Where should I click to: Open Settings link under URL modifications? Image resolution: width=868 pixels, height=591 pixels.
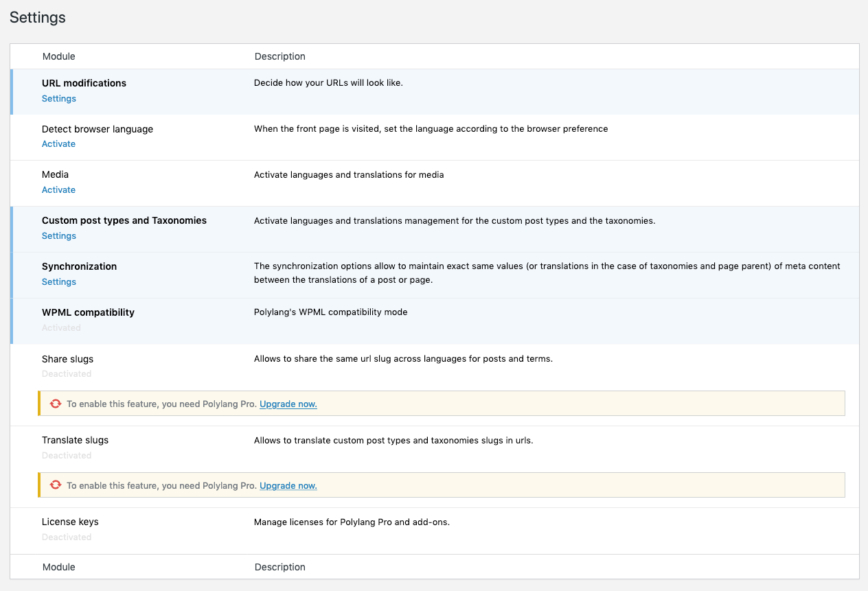[59, 99]
